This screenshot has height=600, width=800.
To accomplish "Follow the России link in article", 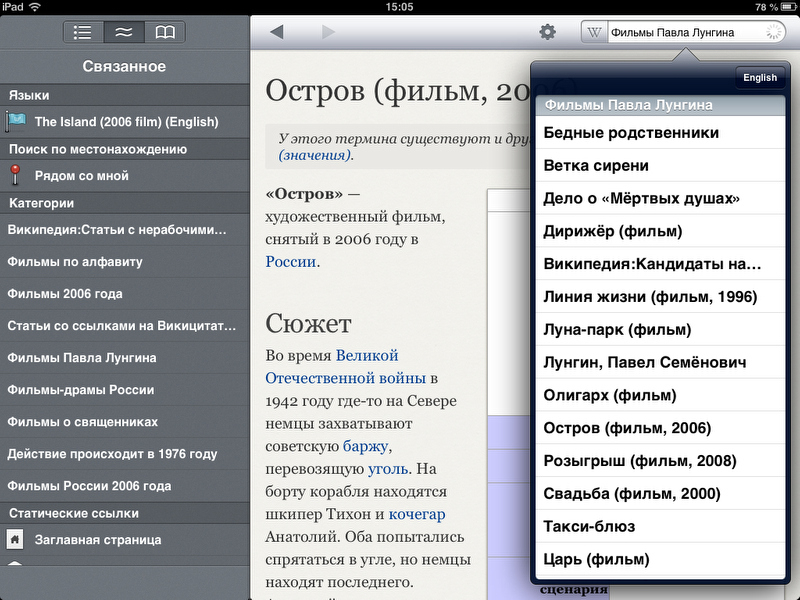I will [x=291, y=262].
